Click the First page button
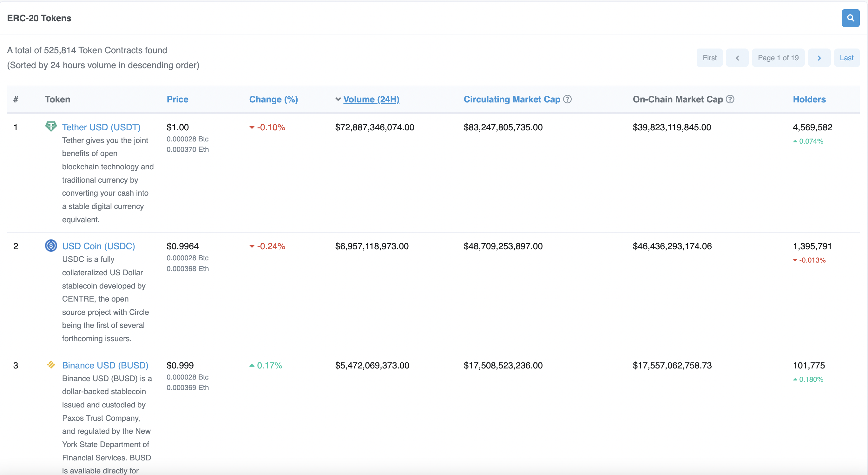The height and width of the screenshot is (475, 868). (710, 58)
